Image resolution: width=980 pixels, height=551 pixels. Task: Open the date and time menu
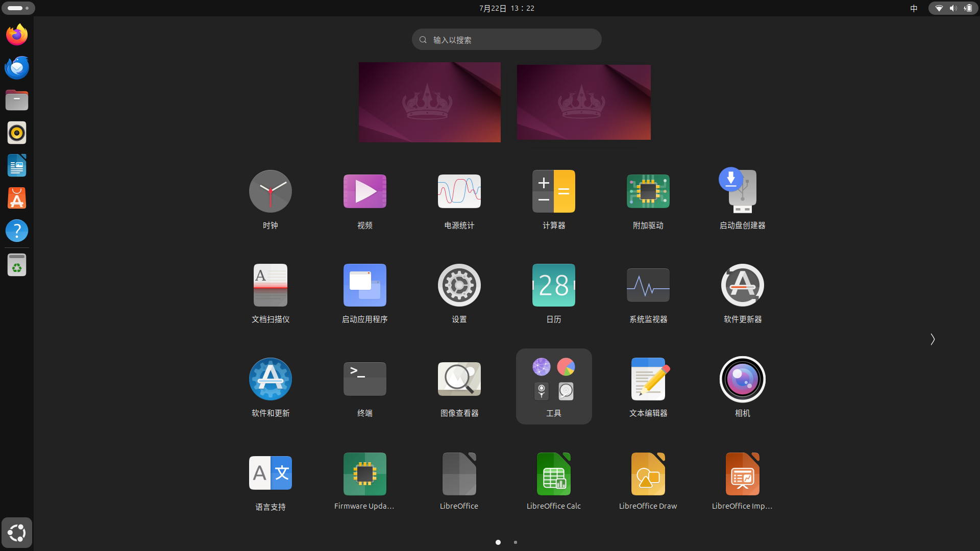pyautogui.click(x=506, y=8)
